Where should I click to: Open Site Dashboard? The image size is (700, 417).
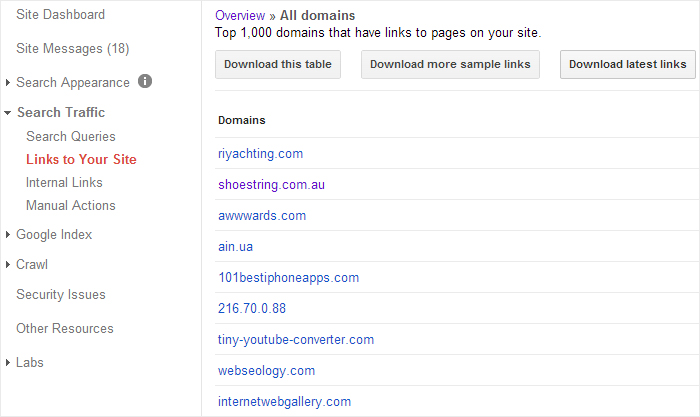[60, 15]
